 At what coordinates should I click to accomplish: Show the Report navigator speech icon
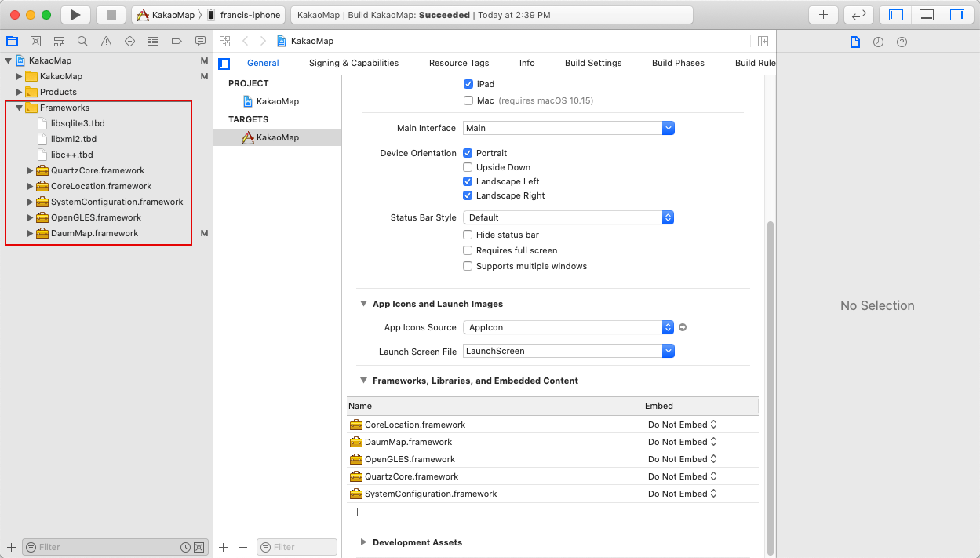pyautogui.click(x=200, y=42)
